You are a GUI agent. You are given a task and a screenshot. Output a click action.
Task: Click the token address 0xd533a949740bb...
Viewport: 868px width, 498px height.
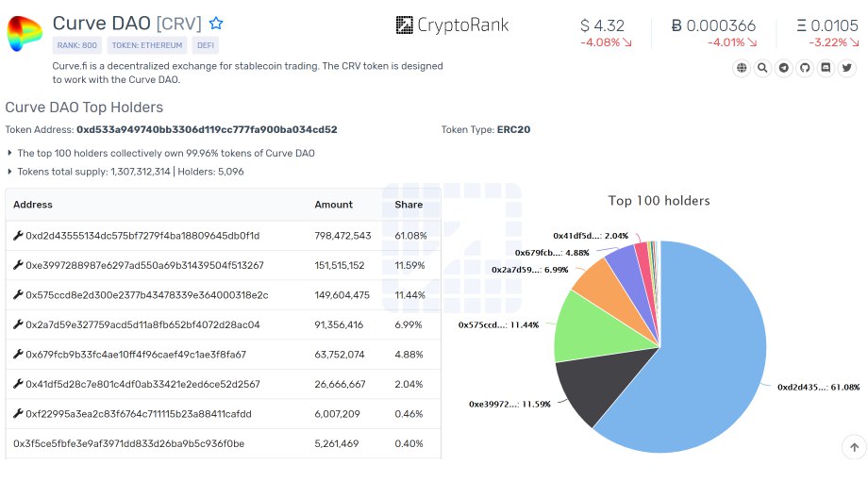207,129
